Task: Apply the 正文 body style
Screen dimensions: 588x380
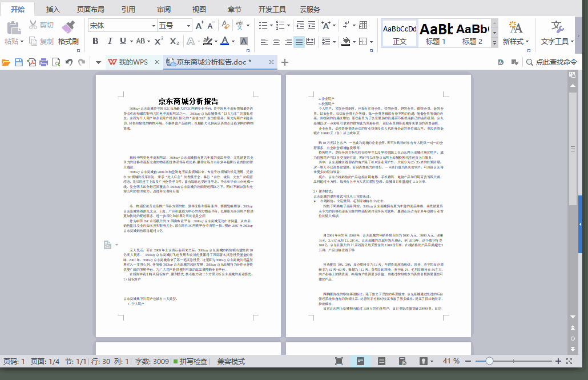Action: tap(400, 33)
